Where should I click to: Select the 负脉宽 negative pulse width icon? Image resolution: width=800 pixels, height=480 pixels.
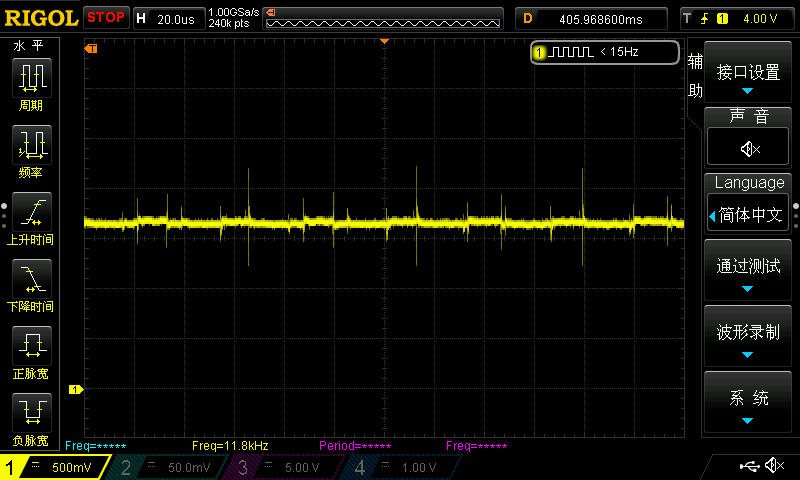coord(32,412)
